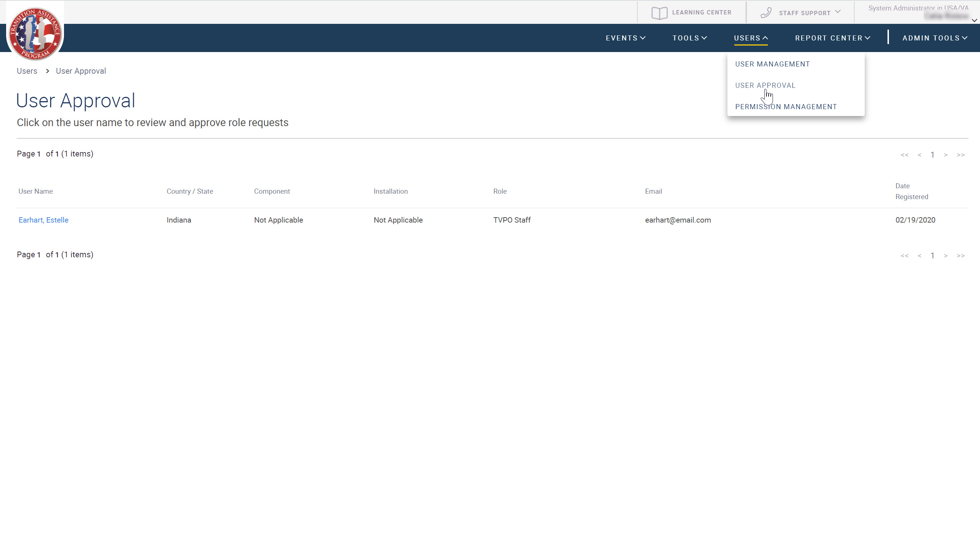
Task: Click the Transition Assistance Program logo
Action: coord(35,34)
